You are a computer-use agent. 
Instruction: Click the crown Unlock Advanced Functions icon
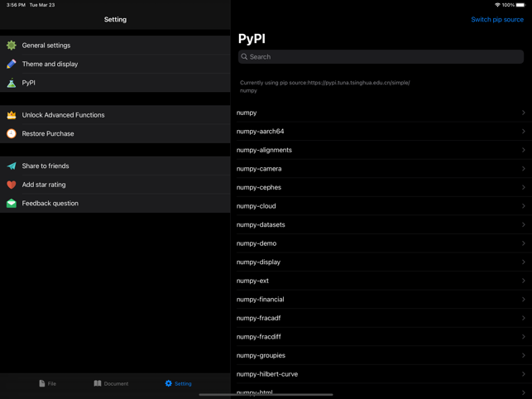pyautogui.click(x=12, y=115)
